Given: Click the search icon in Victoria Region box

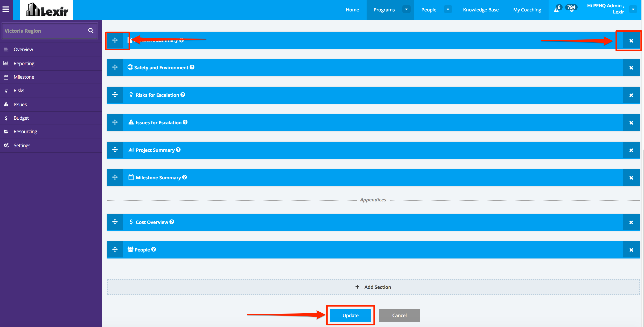Looking at the screenshot, I should tap(91, 31).
